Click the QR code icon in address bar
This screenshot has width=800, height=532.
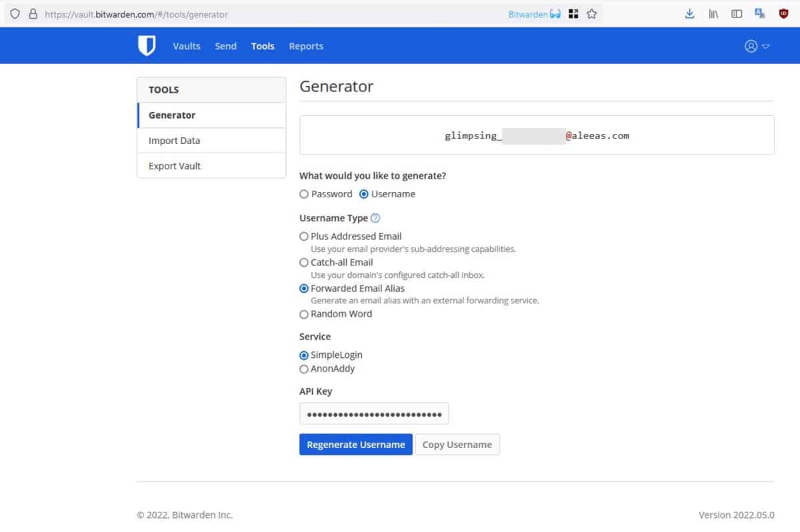pos(573,14)
